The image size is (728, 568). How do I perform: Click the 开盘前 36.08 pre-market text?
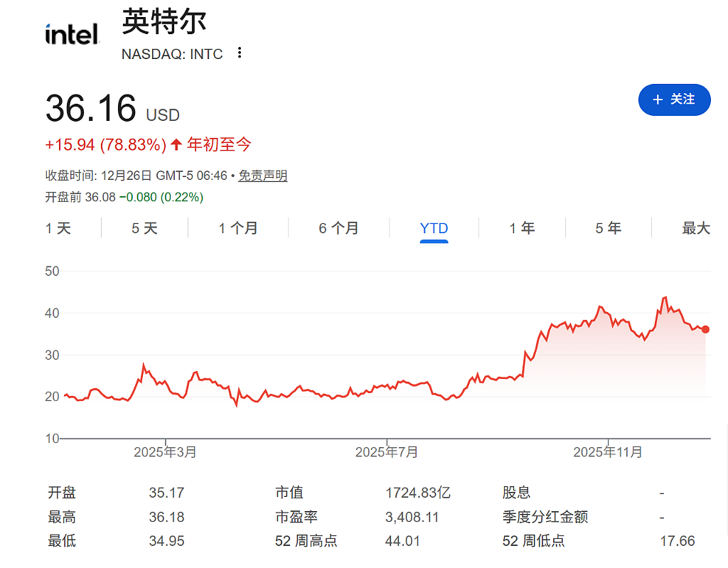point(80,197)
